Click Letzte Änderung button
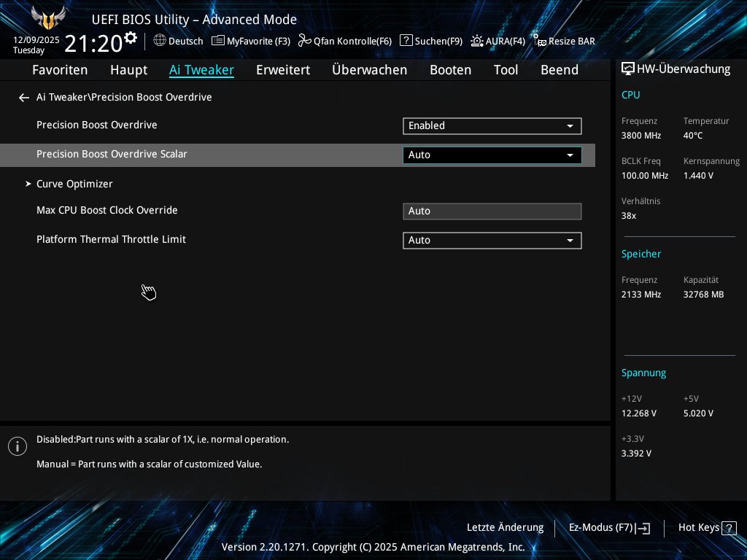747x560 pixels. pyautogui.click(x=505, y=527)
